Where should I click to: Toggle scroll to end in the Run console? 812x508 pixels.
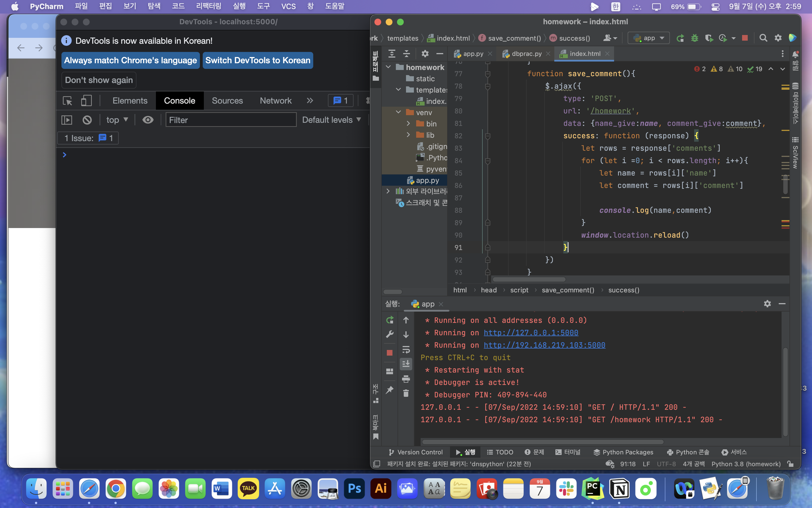[x=406, y=364]
